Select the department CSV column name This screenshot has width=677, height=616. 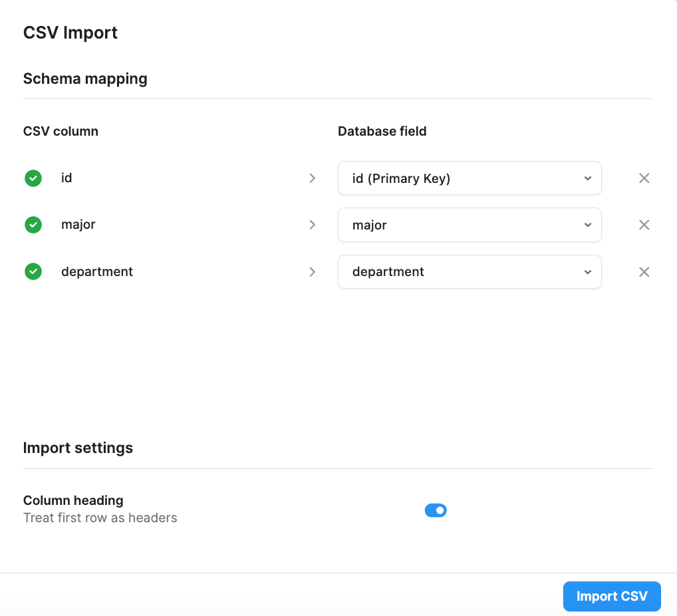coord(97,271)
